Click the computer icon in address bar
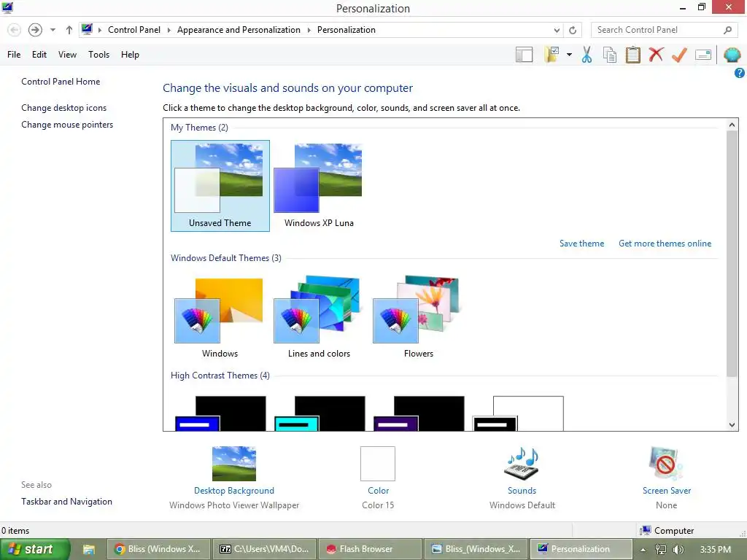 click(87, 29)
